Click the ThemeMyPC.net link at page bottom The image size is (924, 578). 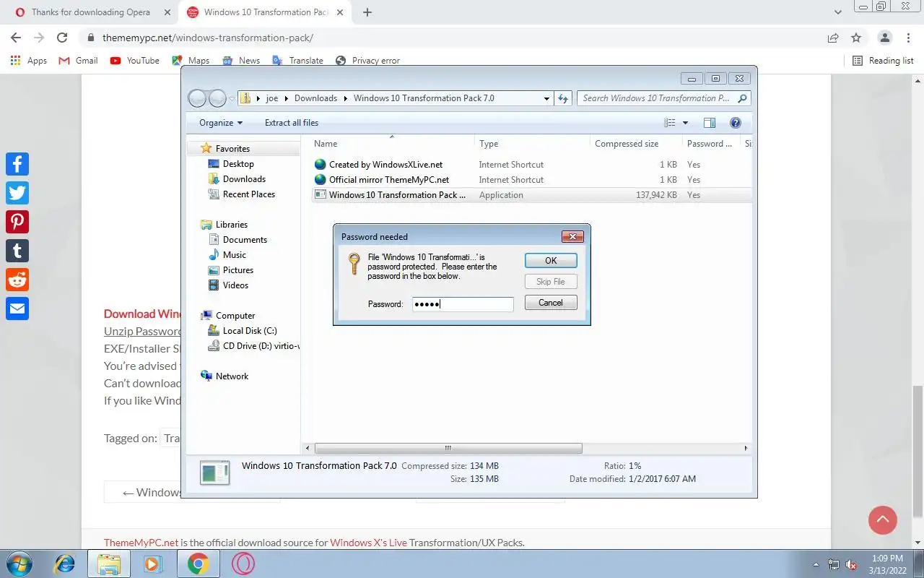[x=141, y=543]
